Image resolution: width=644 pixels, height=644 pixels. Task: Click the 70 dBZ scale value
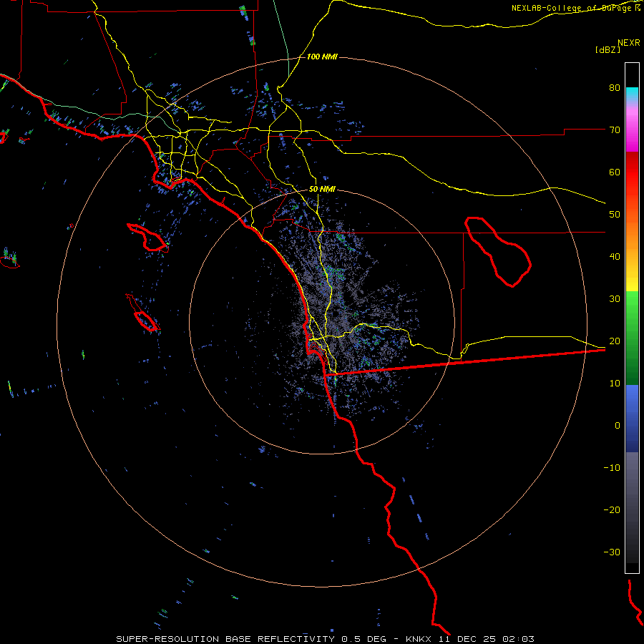[615, 130]
